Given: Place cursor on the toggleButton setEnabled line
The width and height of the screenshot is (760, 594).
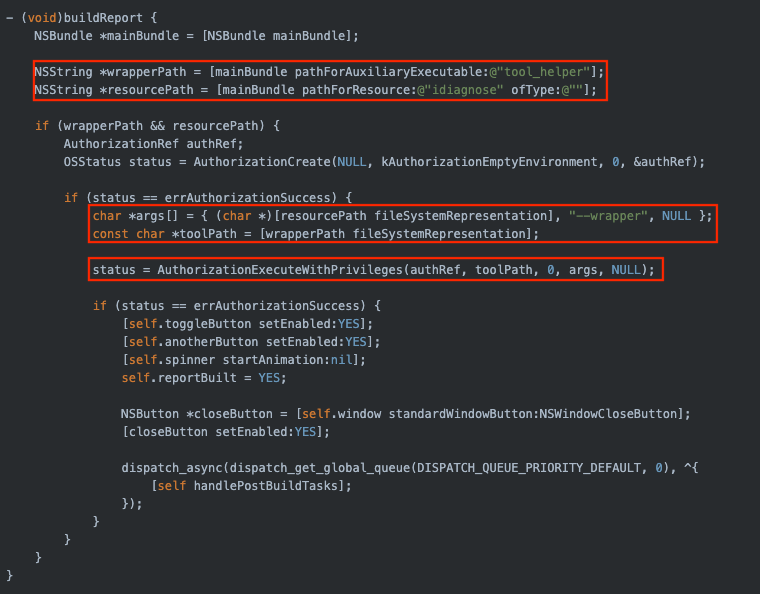Looking at the screenshot, I should (x=247, y=324).
